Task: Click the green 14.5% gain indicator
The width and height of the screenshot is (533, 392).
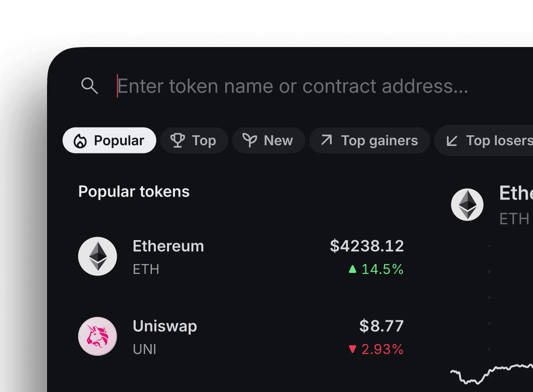Action: point(377,269)
